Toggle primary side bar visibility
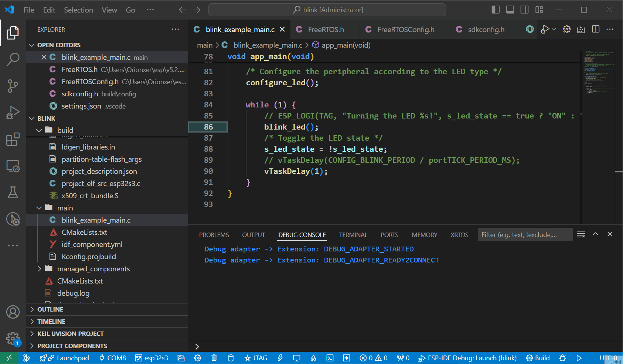This screenshot has width=623, height=364. (496, 10)
